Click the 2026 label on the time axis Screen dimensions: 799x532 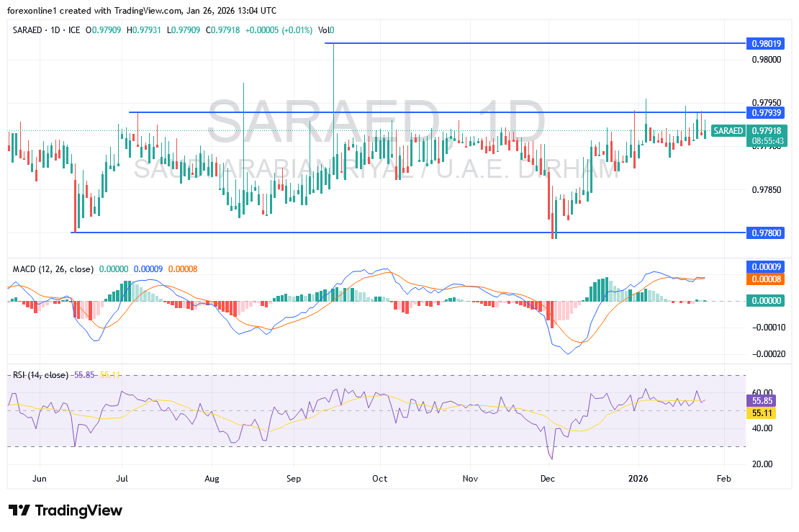click(x=639, y=478)
